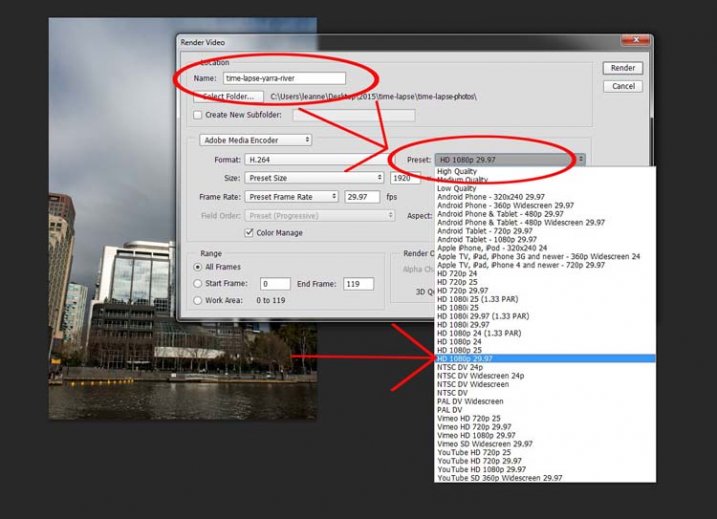The height and width of the screenshot is (519, 717).
Task: Open the Preset Frame Rate dropdown
Action: pyautogui.click(x=292, y=197)
